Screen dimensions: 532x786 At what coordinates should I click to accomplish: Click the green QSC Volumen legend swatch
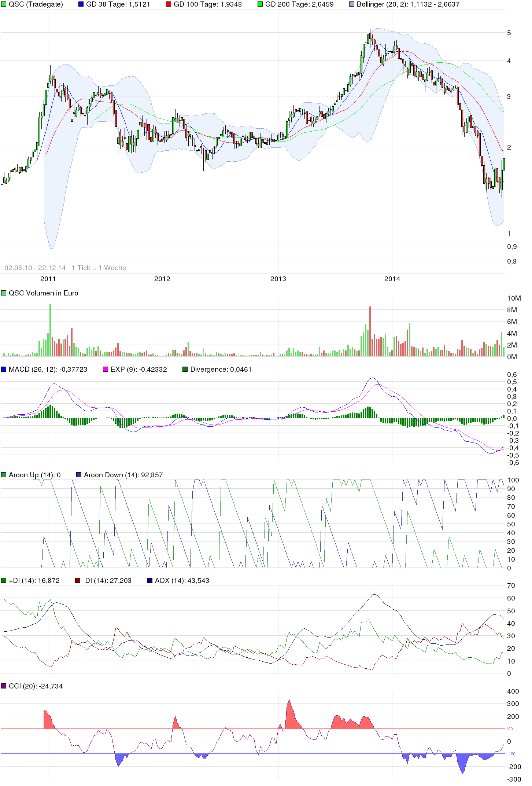pyautogui.click(x=4, y=293)
